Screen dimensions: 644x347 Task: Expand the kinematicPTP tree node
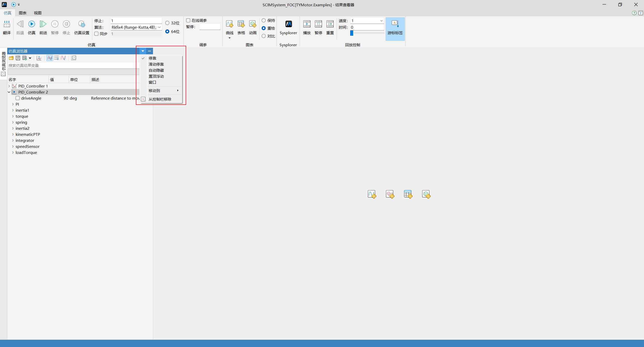coord(13,134)
